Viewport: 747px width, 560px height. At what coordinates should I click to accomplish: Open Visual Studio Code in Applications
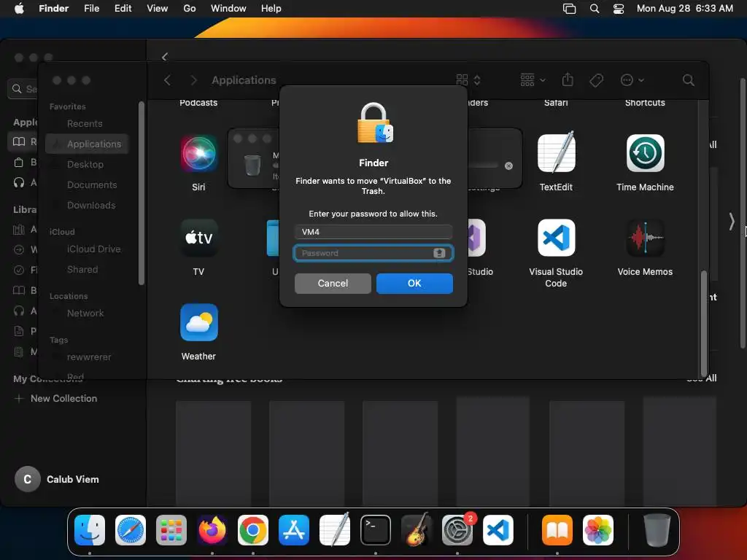pos(556,238)
